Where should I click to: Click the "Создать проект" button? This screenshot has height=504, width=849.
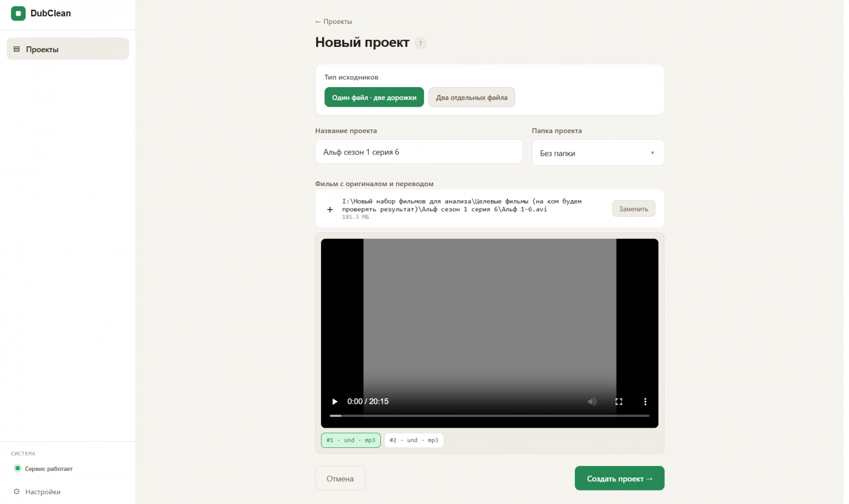point(619,478)
